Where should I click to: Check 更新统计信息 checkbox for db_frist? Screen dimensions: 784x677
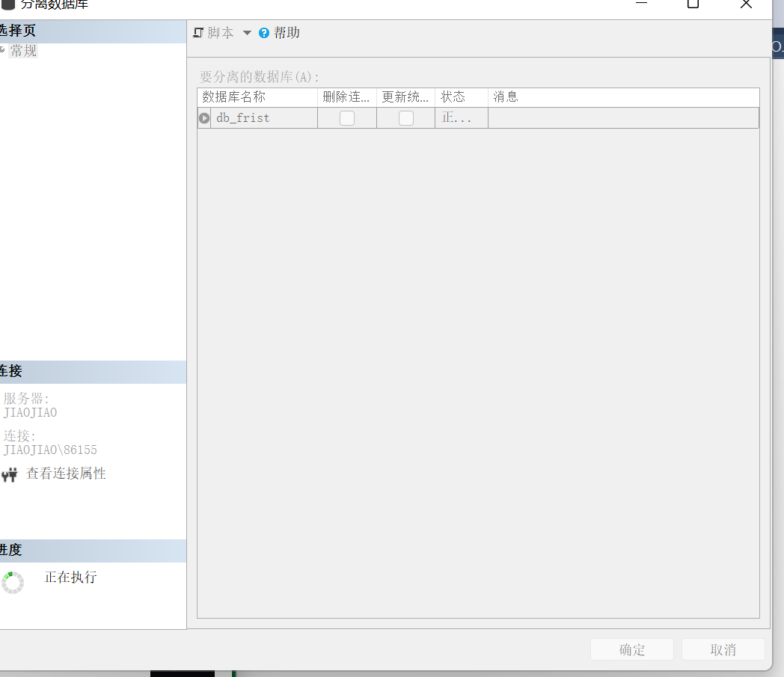click(406, 118)
